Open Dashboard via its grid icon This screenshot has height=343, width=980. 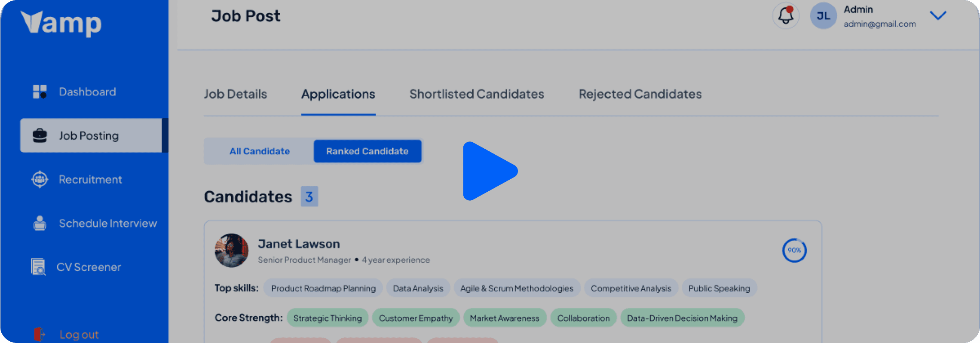click(x=40, y=92)
